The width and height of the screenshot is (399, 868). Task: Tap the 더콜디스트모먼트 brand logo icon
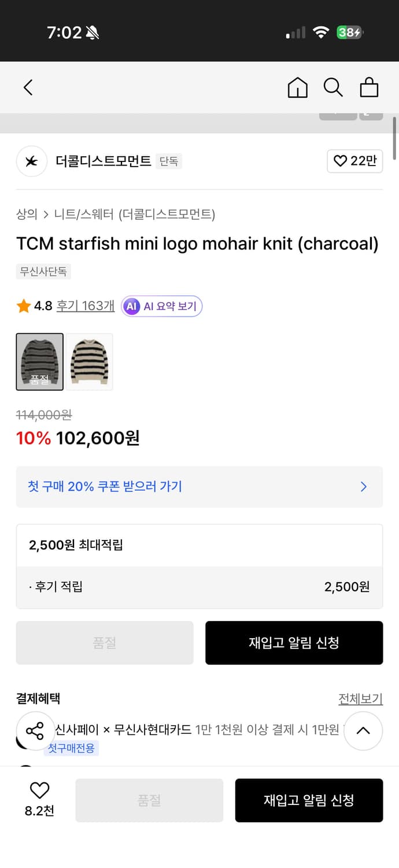(32, 161)
